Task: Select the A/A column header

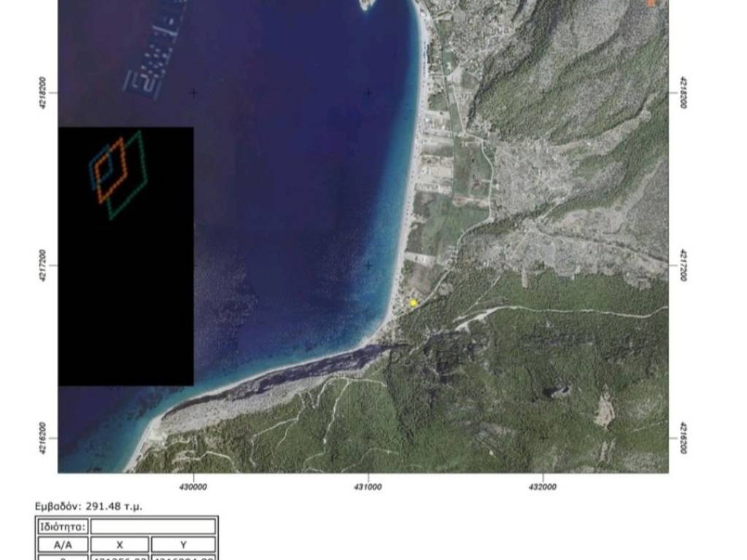Action: pos(62,544)
